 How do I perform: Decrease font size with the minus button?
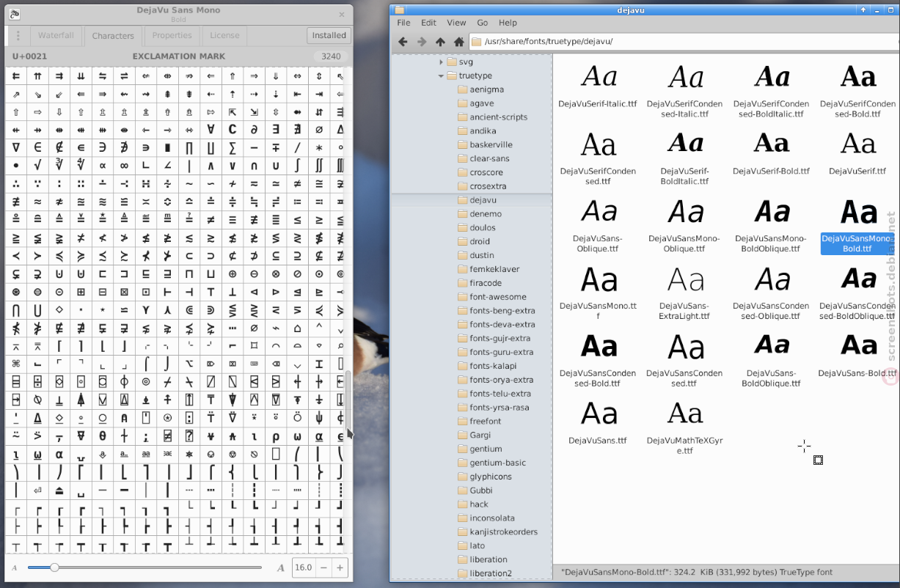pos(323,567)
